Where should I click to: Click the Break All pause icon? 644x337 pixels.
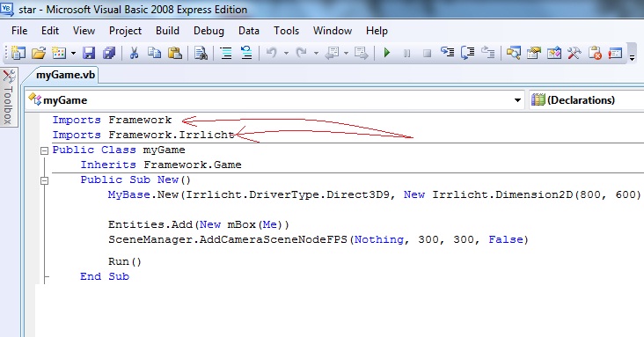click(x=406, y=54)
